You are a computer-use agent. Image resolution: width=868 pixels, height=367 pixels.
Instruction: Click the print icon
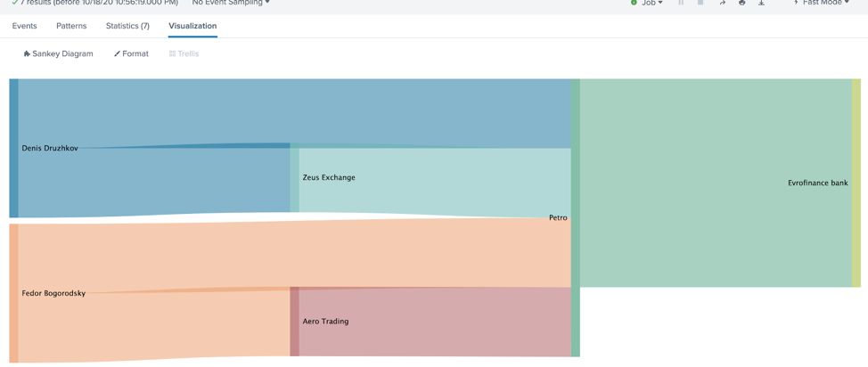741,3
